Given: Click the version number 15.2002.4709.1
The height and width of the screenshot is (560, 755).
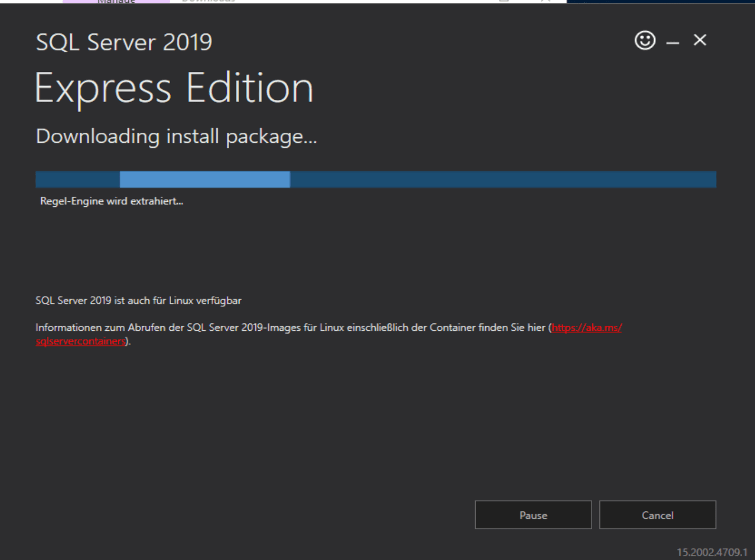Looking at the screenshot, I should tap(712, 552).
